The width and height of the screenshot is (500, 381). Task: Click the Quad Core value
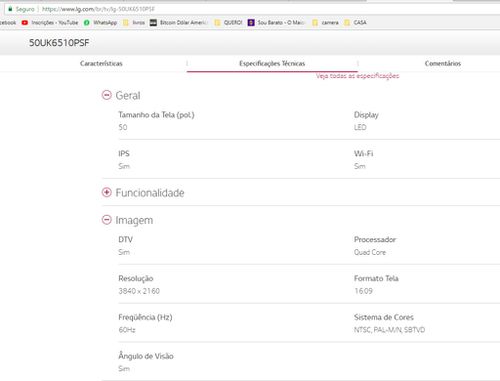pos(370,252)
